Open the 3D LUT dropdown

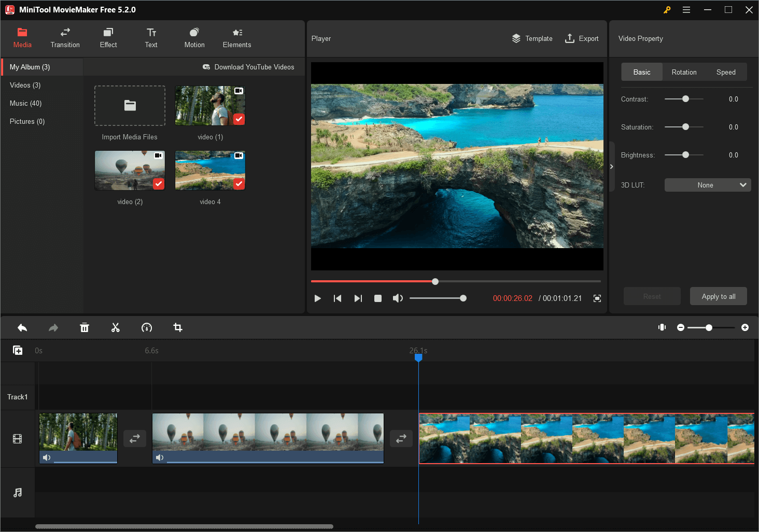click(708, 185)
